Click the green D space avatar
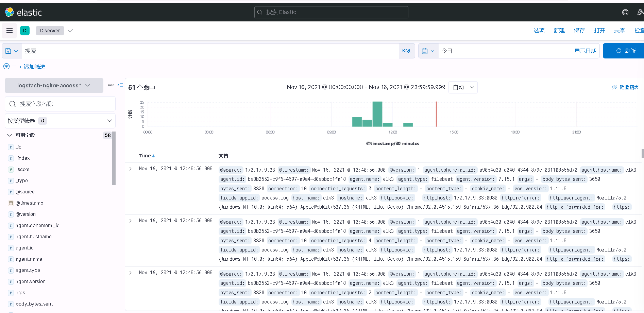The width and height of the screenshot is (644, 313). 25,31
